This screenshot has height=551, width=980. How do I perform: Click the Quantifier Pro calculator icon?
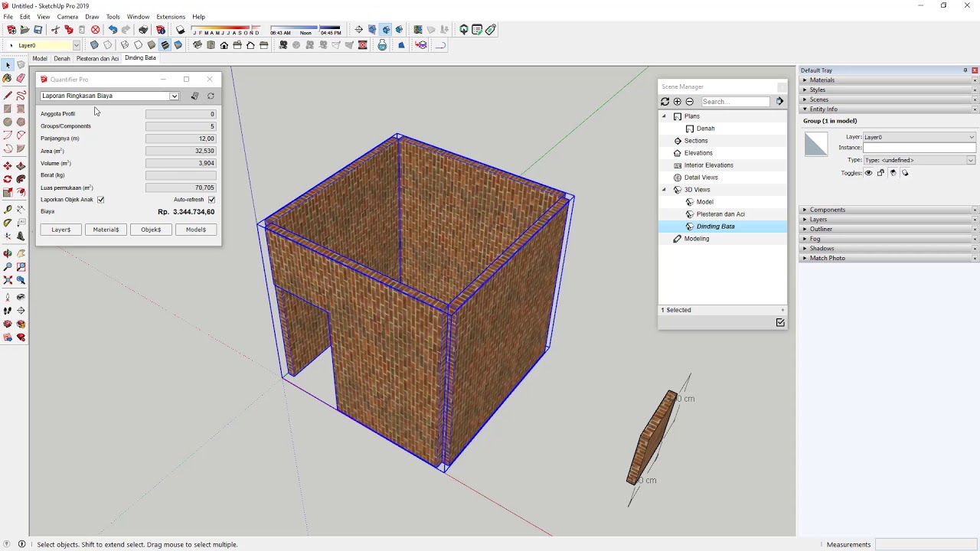[x=194, y=96]
